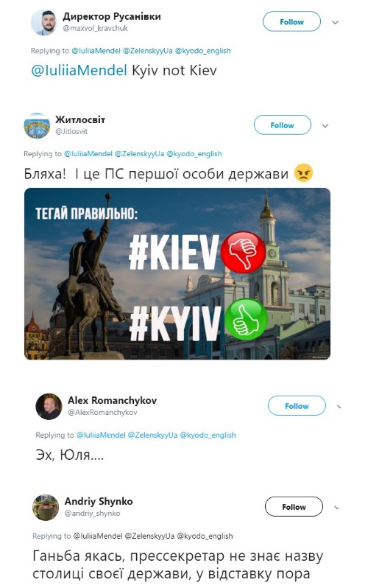
Task: Open the #KIEV #KYIV tweet image
Action: pyautogui.click(x=177, y=274)
